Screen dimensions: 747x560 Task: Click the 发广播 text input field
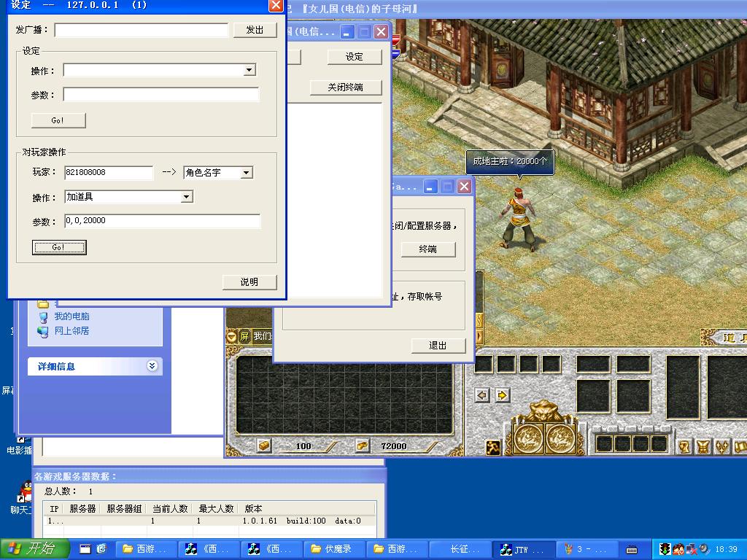tap(142, 30)
